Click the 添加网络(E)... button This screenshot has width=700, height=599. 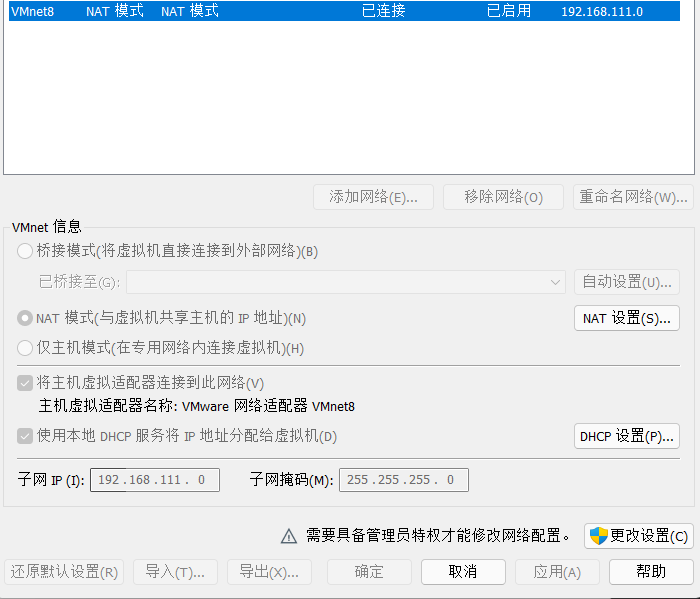point(373,197)
